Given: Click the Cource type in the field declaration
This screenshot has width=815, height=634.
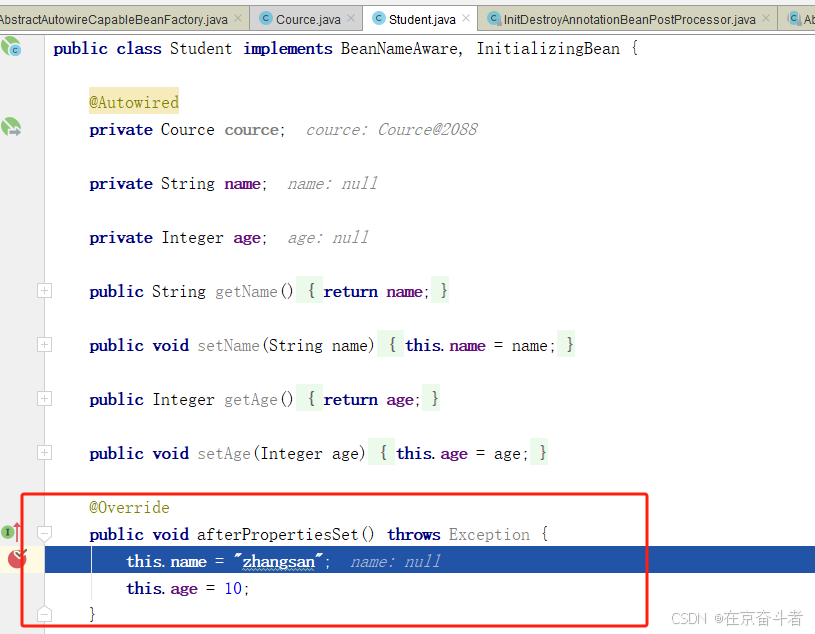Looking at the screenshot, I should click(x=187, y=129).
